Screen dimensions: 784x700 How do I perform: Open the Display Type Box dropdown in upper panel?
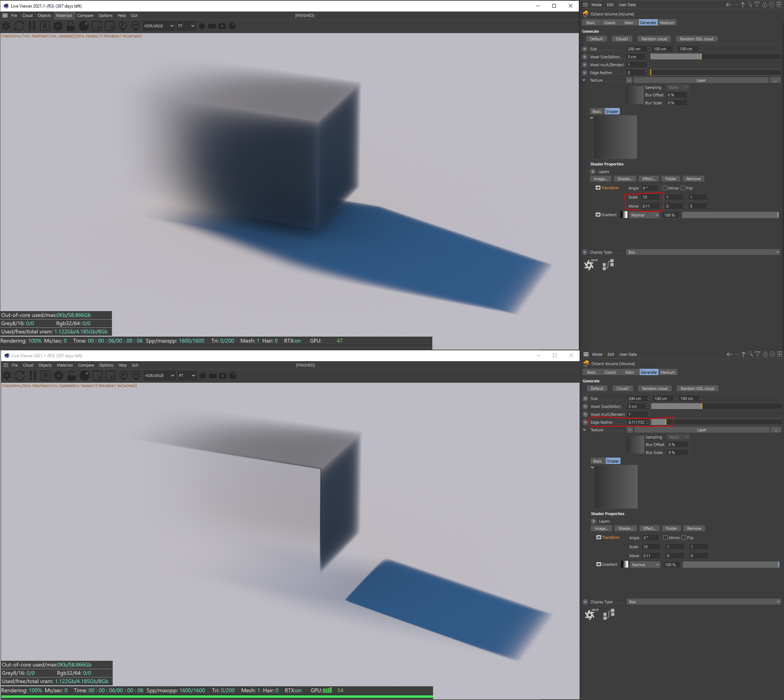tap(702, 252)
